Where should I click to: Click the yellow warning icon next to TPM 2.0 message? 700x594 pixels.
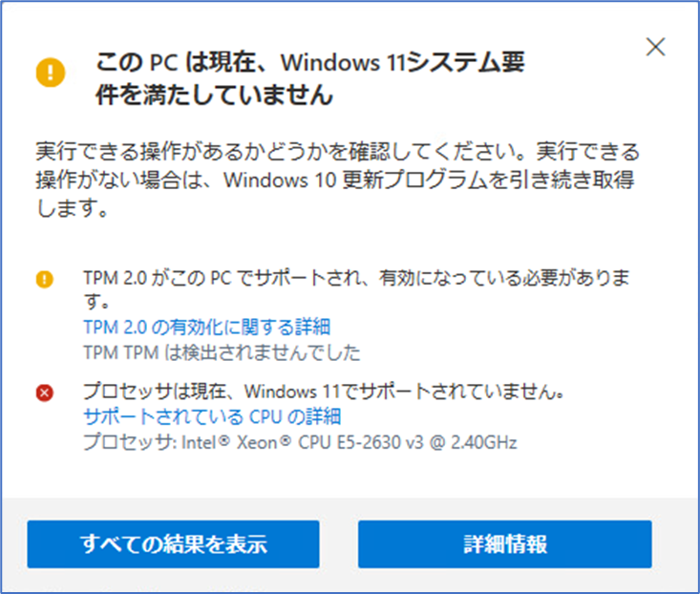[44, 280]
